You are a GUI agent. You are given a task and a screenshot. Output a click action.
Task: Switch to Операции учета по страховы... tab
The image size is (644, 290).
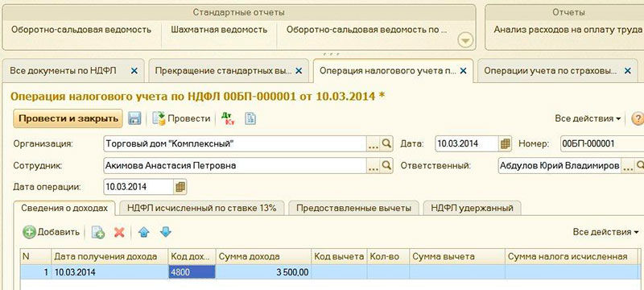[551, 71]
